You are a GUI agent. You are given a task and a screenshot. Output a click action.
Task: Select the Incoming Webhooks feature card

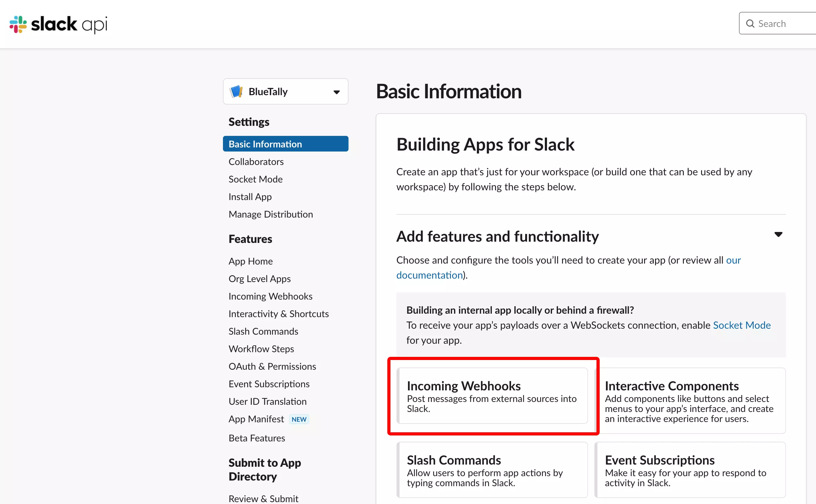tap(492, 396)
